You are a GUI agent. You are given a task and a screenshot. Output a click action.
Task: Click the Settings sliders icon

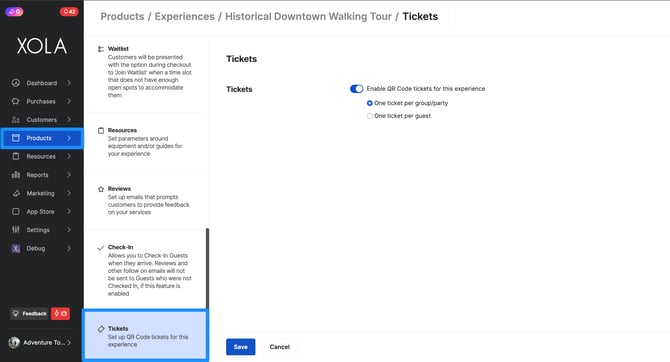16,230
